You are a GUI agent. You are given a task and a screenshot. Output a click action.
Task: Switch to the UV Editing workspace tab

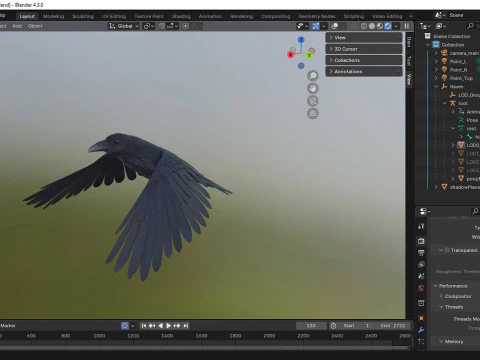114,16
